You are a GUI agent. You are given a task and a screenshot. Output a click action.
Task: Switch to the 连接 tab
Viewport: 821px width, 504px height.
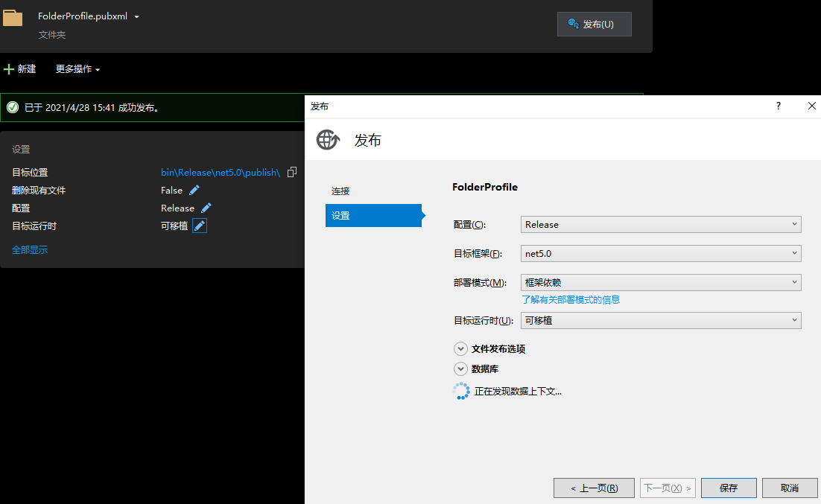point(340,191)
